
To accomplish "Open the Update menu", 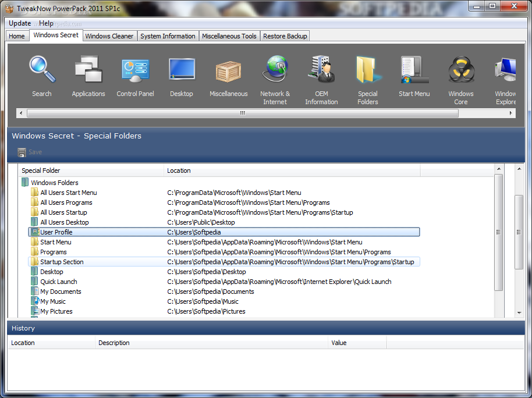I will tap(20, 23).
